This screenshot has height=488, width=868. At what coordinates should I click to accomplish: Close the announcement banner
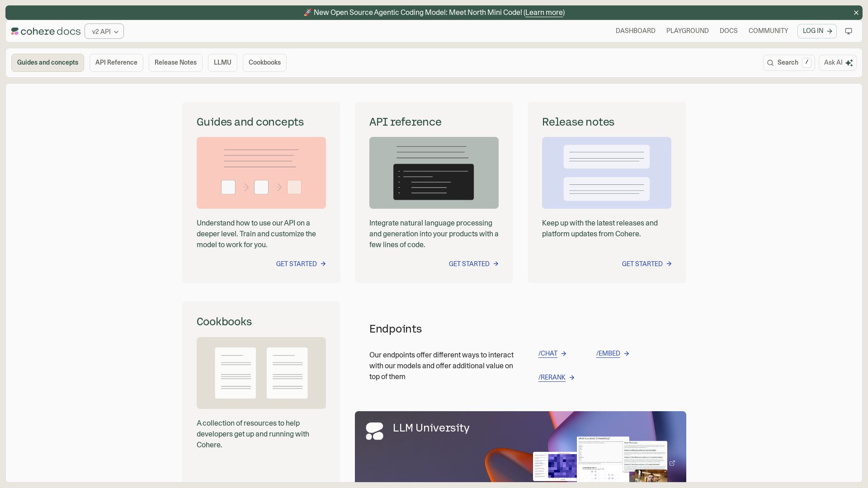856,13
